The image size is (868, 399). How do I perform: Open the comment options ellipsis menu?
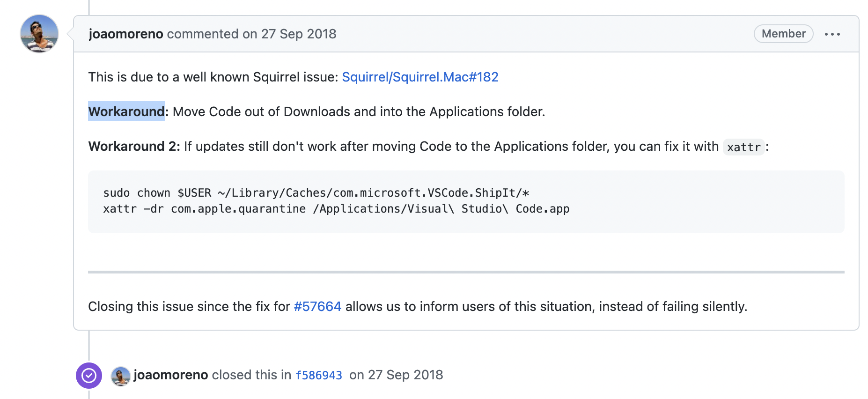pos(832,34)
